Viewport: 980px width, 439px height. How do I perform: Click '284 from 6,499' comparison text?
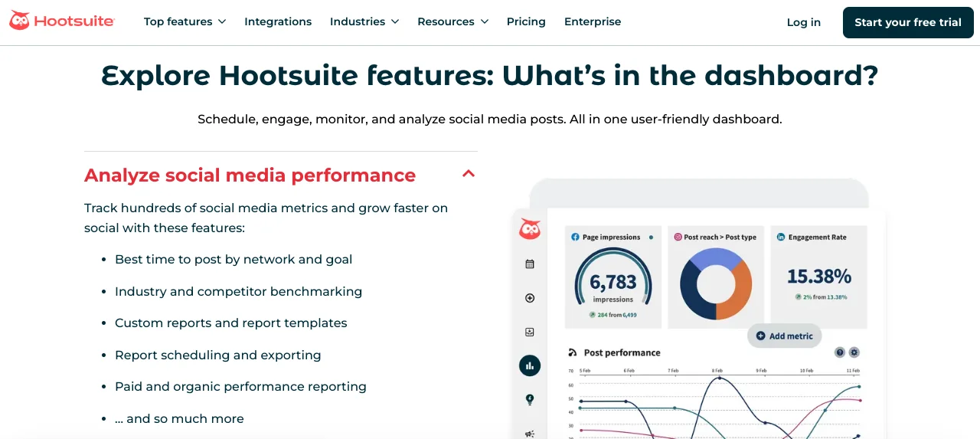(617, 315)
